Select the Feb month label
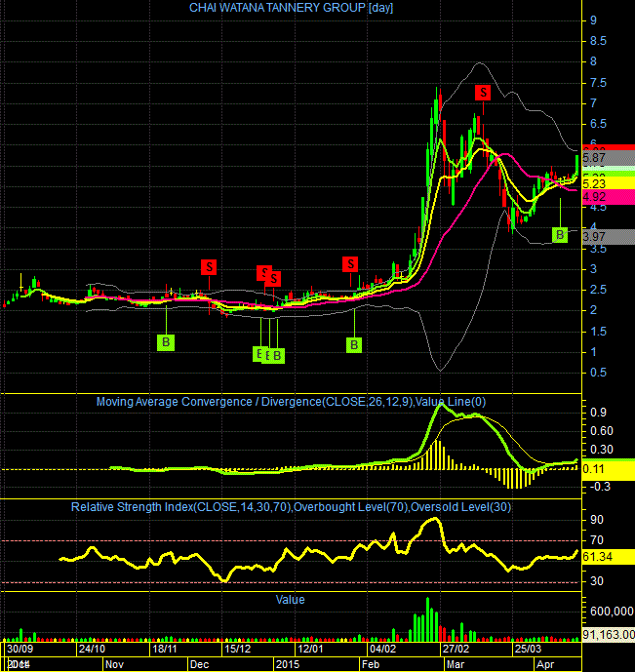Viewport: 635px width, 672px height. click(371, 665)
